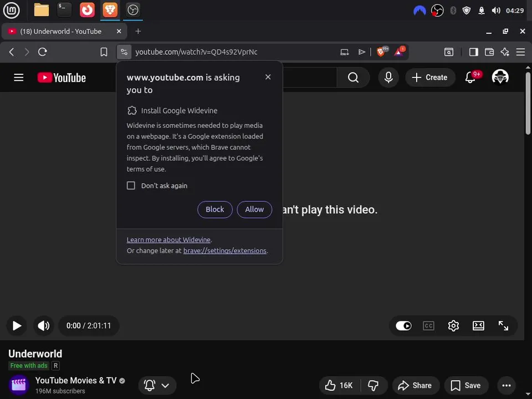The image size is (532, 399).
Task: Open YouTube notifications bell
Action: (470, 78)
